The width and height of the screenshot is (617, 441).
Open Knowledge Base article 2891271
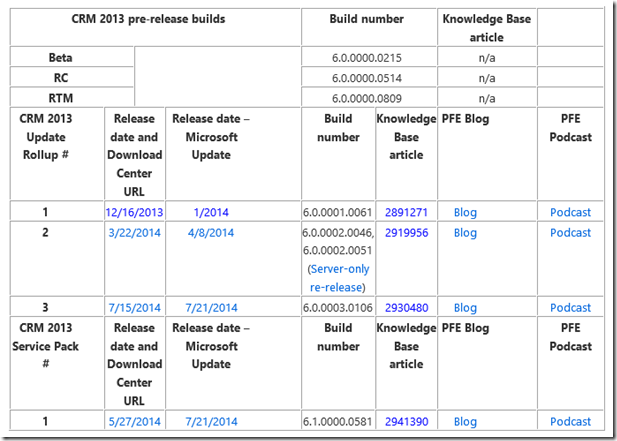click(406, 212)
